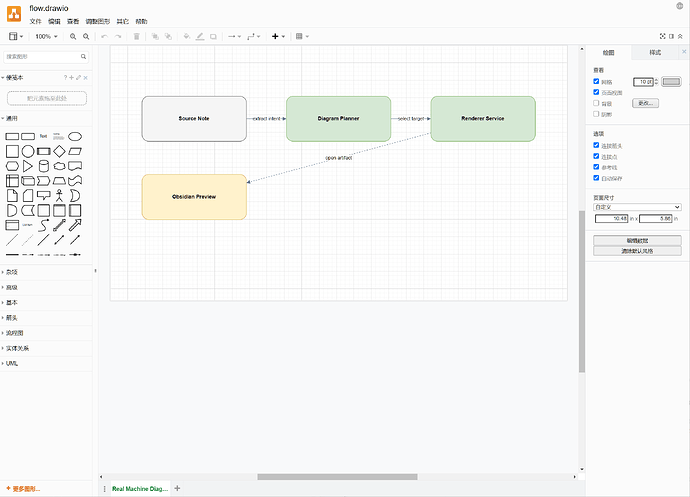This screenshot has width=690, height=497.
Task: Open the Arrange menu
Action: point(98,22)
